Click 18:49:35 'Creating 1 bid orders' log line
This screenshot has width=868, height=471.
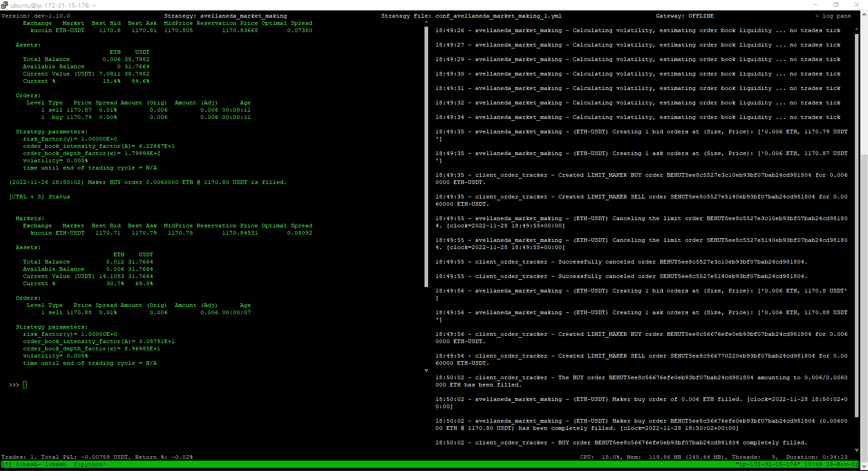pos(642,135)
